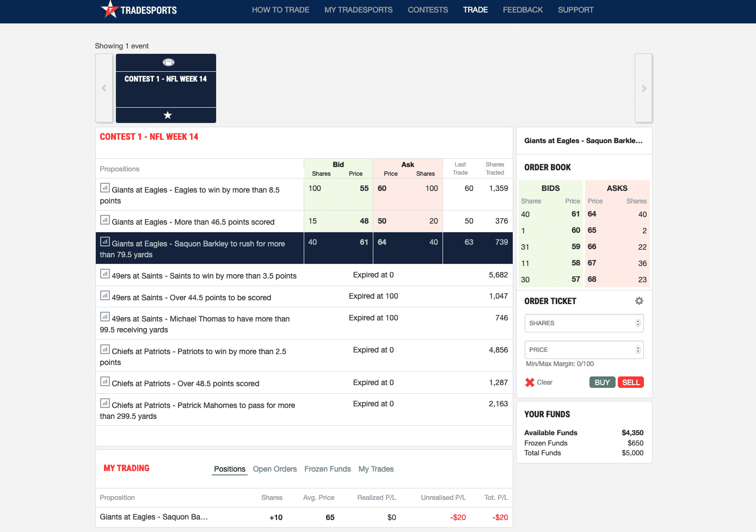Select Contest 1 - NFL Week 14 card
This screenshot has height=532, width=756.
click(166, 88)
